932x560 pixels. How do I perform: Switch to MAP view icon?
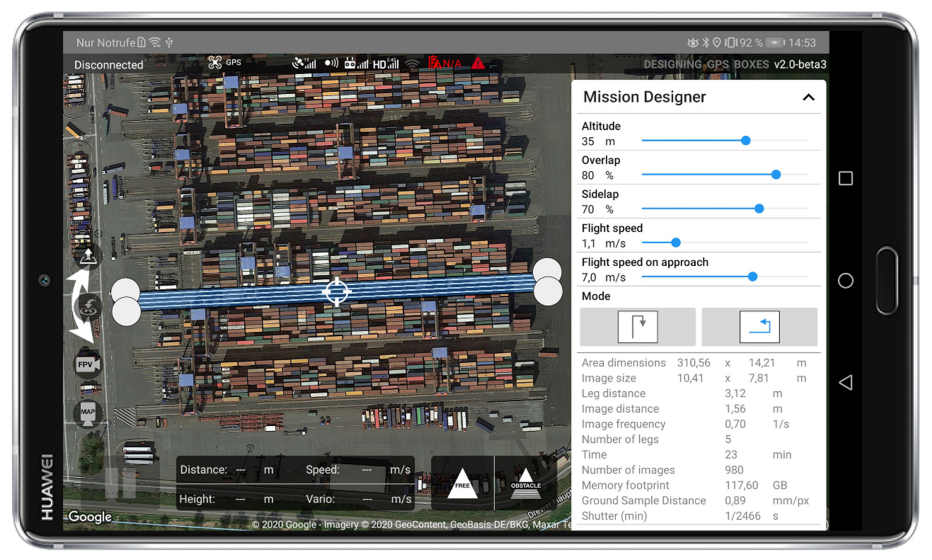click(88, 413)
